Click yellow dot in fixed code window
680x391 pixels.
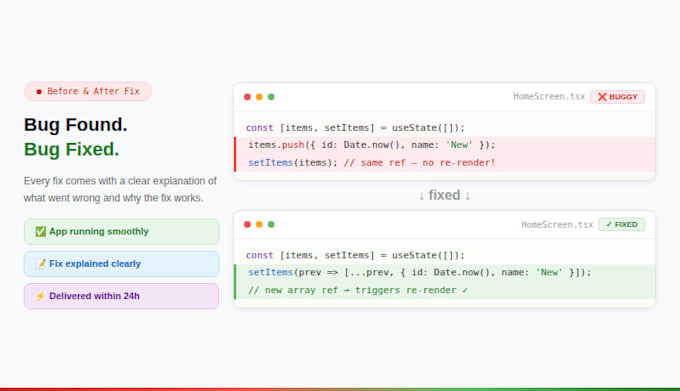(x=259, y=224)
